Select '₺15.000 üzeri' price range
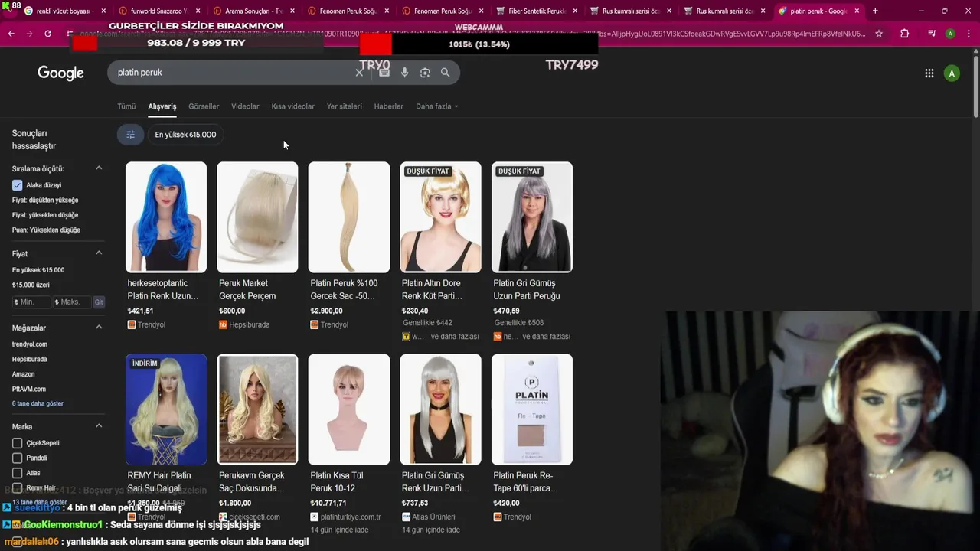This screenshot has width=980, height=551. point(31,285)
